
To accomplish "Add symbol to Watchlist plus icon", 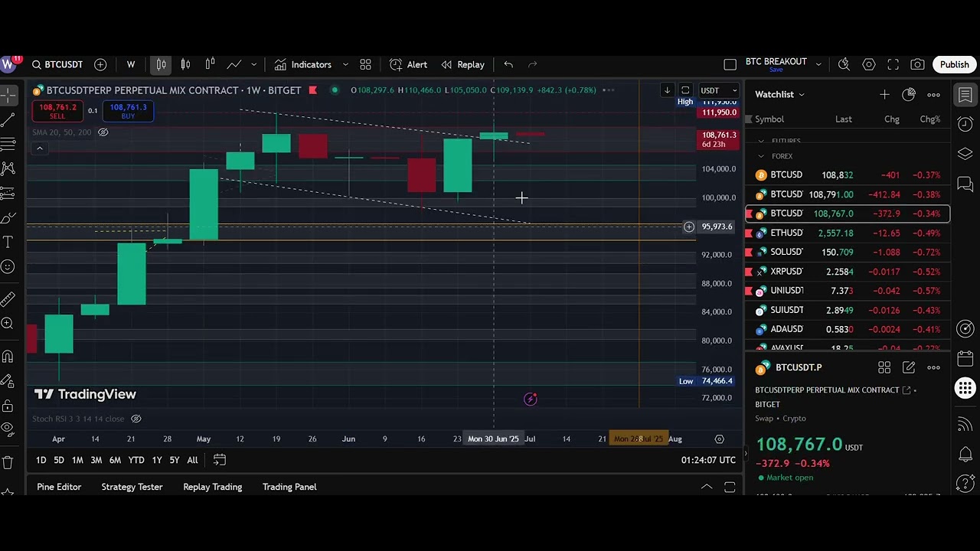I will click(x=884, y=95).
